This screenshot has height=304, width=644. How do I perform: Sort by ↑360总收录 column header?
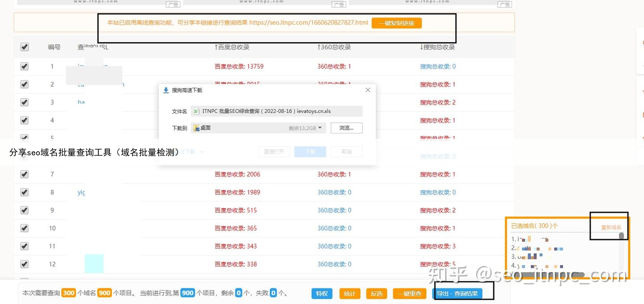(x=334, y=47)
